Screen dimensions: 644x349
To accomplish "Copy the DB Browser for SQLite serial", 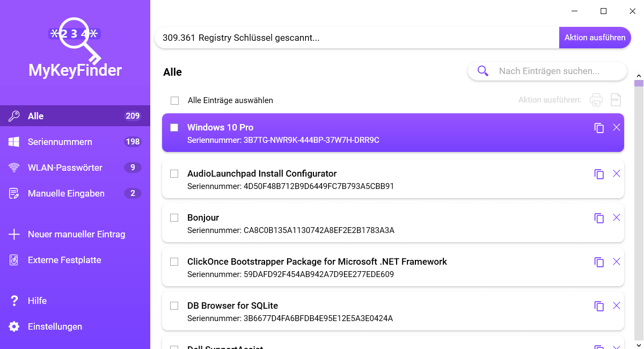I will [x=599, y=306].
